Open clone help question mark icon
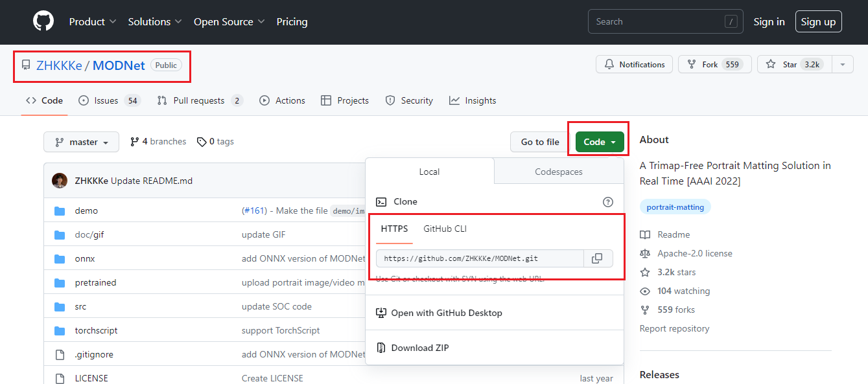 point(608,202)
